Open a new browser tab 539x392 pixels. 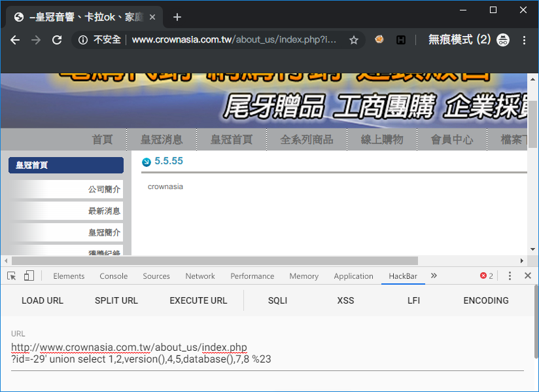coord(177,17)
